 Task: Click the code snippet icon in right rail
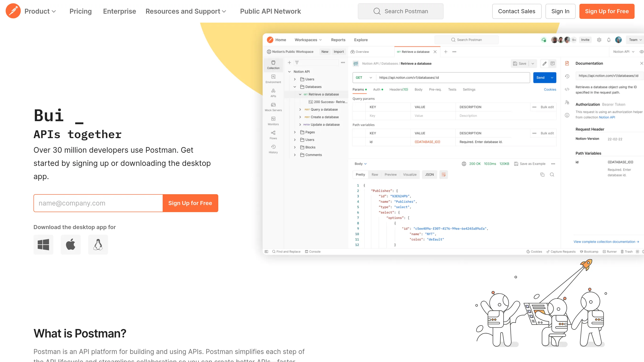click(567, 89)
